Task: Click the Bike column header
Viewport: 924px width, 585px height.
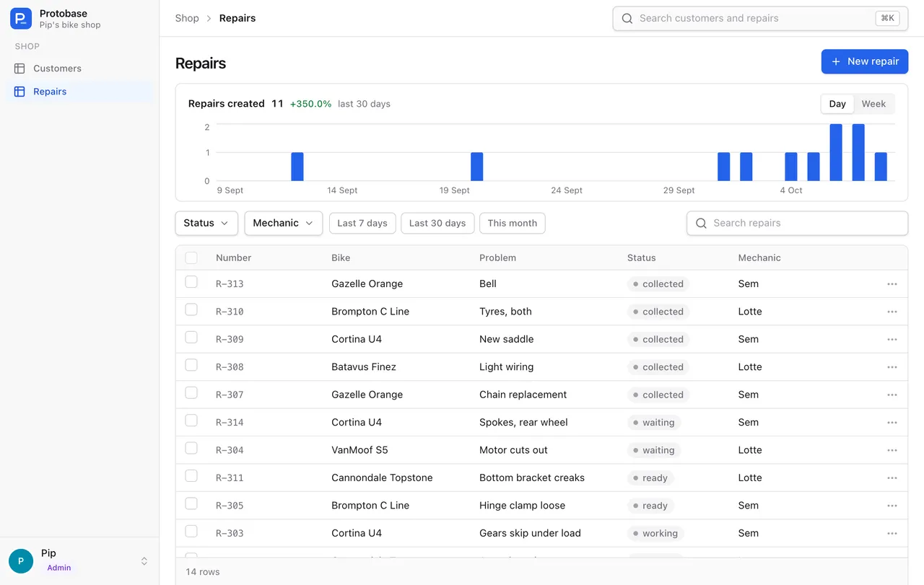Action: 341,258
